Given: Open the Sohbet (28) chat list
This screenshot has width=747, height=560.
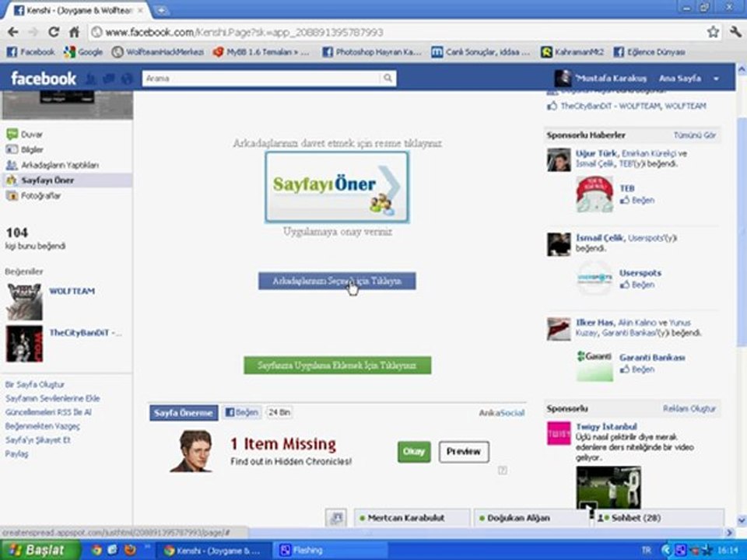Looking at the screenshot, I should click(x=658, y=518).
